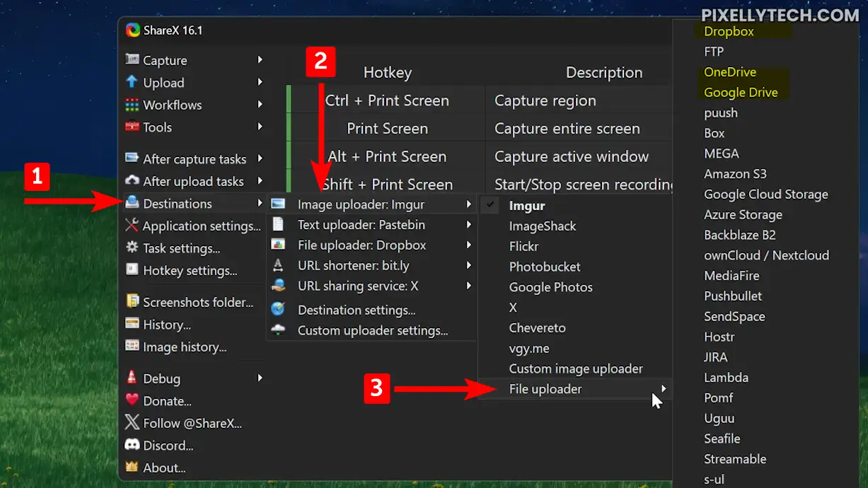The image size is (868, 488).
Task: Expand the Workflows submenu arrow
Action: point(260,105)
